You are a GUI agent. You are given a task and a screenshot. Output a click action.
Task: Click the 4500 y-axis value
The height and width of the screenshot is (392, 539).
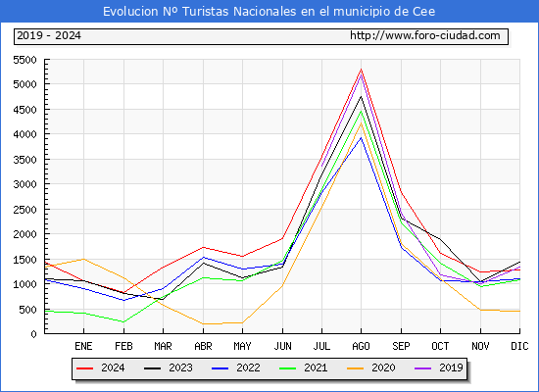coord(24,110)
